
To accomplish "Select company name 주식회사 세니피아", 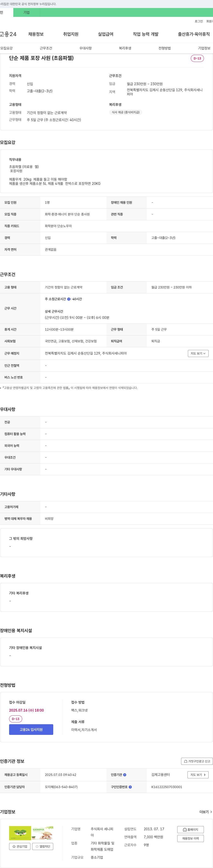I will click(x=102, y=832).
